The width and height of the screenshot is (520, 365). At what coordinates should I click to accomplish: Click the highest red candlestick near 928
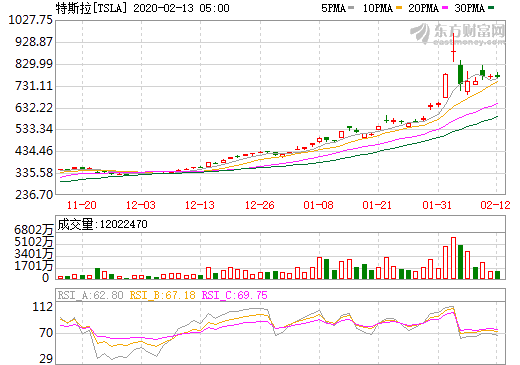[x=453, y=48]
